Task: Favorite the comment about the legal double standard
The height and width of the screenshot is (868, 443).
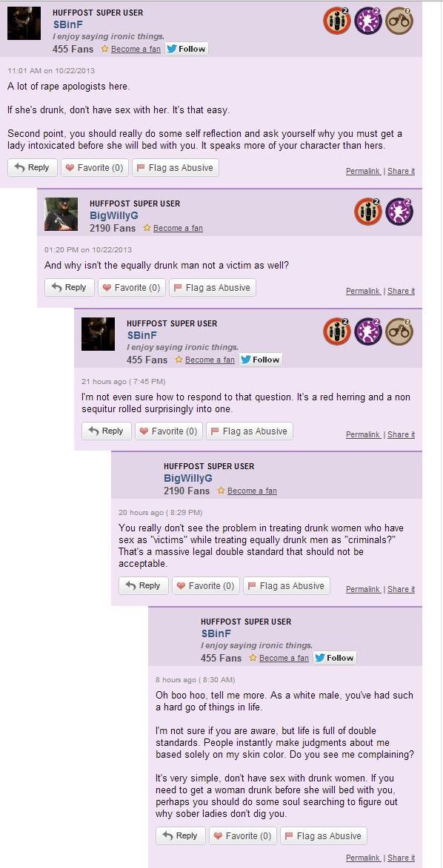Action: (x=206, y=585)
